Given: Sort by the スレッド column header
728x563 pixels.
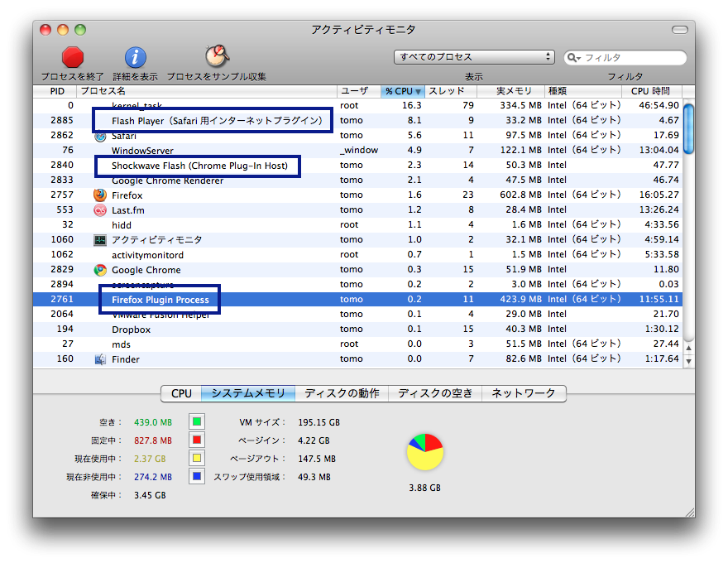Looking at the screenshot, I should pyautogui.click(x=450, y=91).
